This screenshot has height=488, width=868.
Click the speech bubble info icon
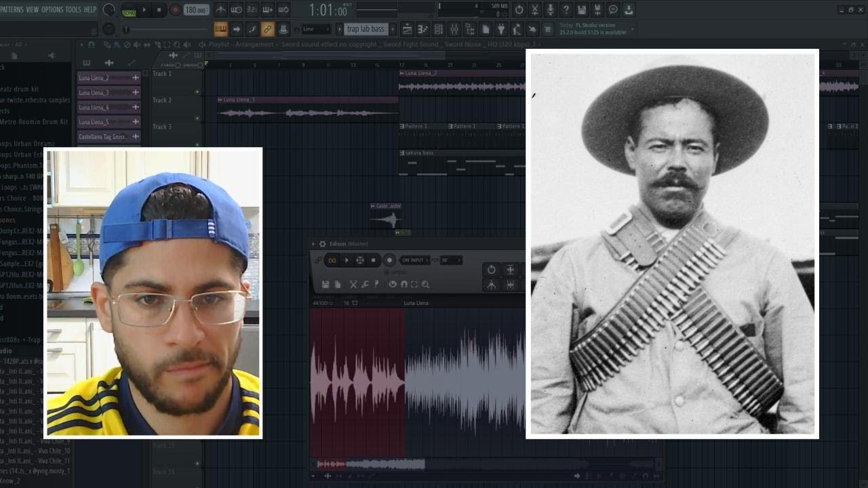click(613, 10)
